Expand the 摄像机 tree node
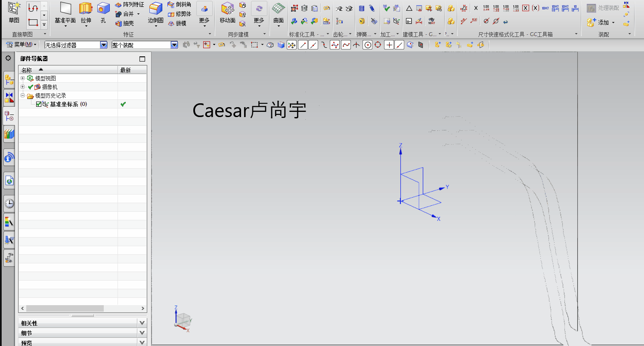This screenshot has width=644, height=346. coord(23,87)
